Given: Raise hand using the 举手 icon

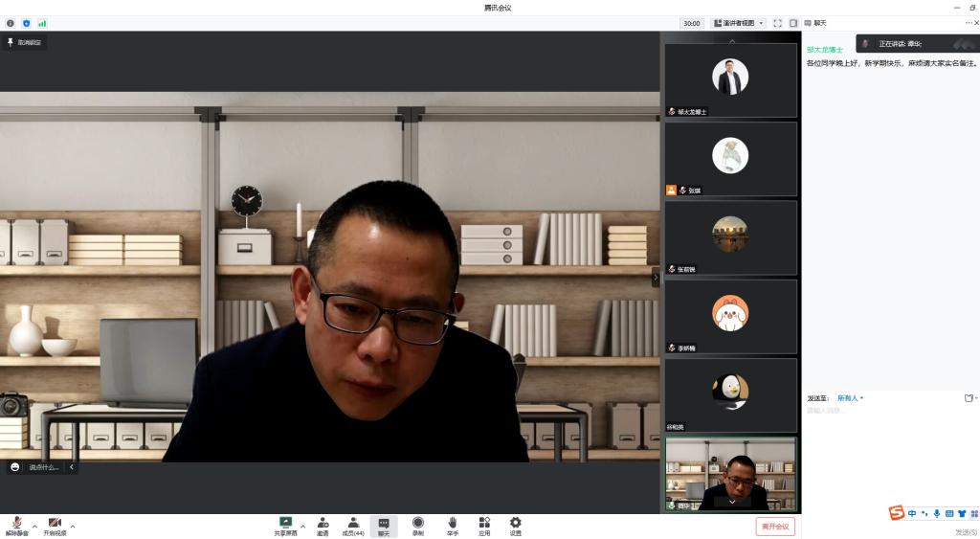Looking at the screenshot, I should [453, 524].
